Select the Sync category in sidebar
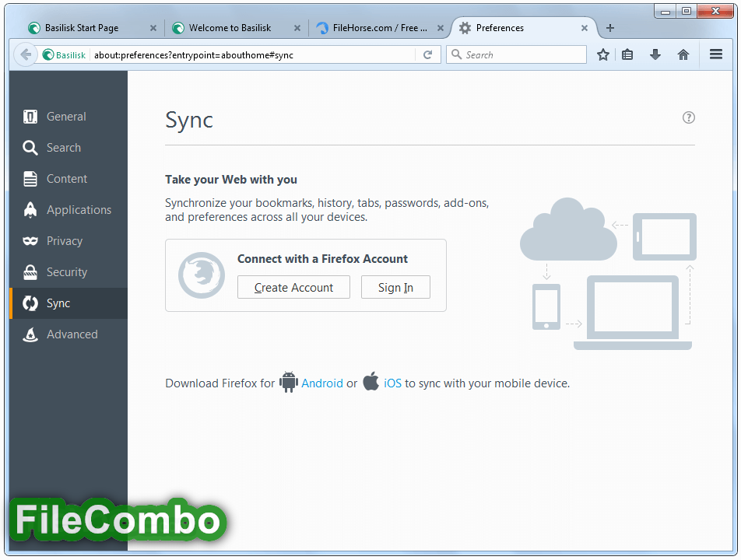 coord(68,303)
